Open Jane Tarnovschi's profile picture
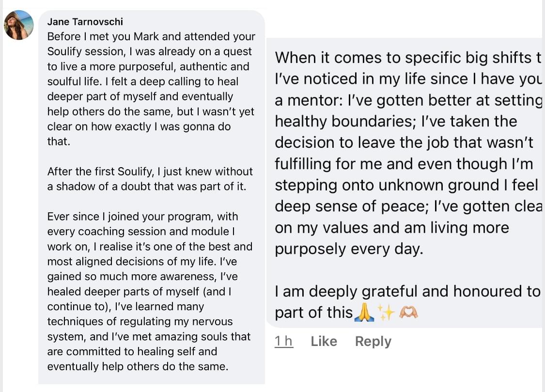545x392 pixels. click(x=19, y=25)
